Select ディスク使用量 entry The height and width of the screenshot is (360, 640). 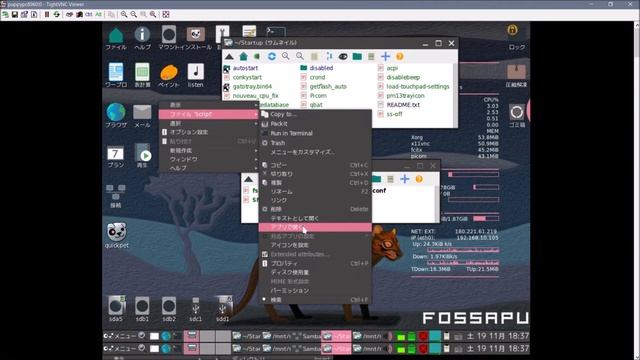click(315, 272)
